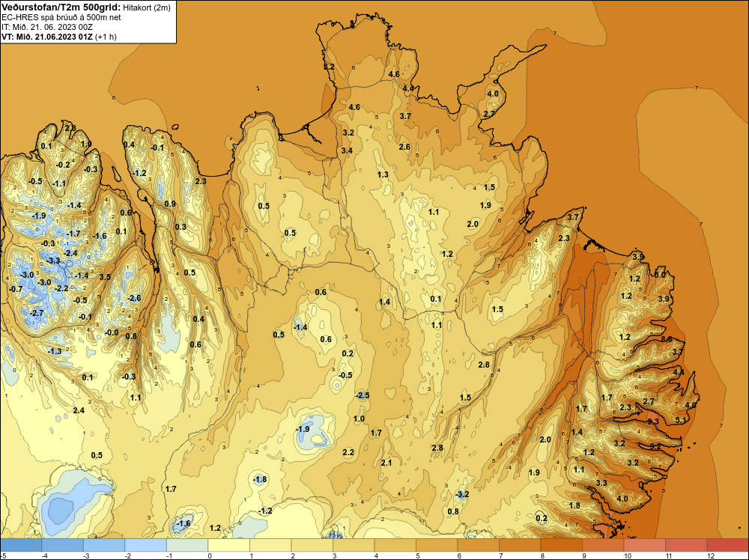Click the '-0.7' temperature label
Screen dimensions: 749x560
point(16,289)
